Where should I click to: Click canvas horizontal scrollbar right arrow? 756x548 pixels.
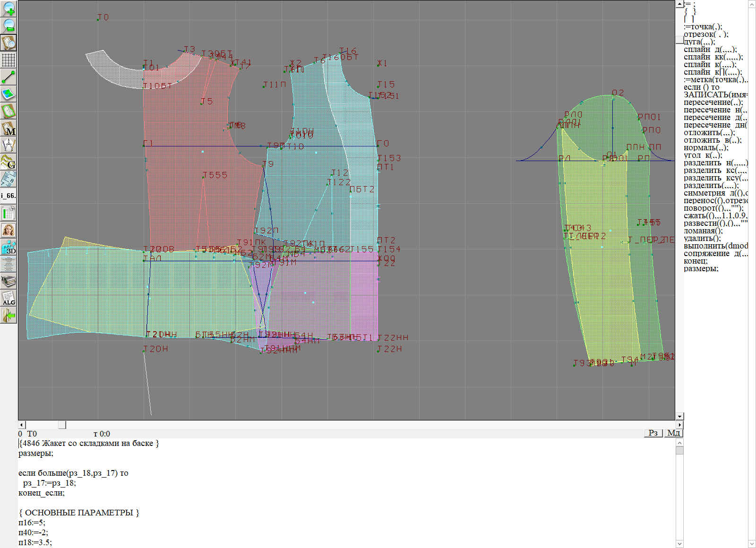click(x=679, y=425)
